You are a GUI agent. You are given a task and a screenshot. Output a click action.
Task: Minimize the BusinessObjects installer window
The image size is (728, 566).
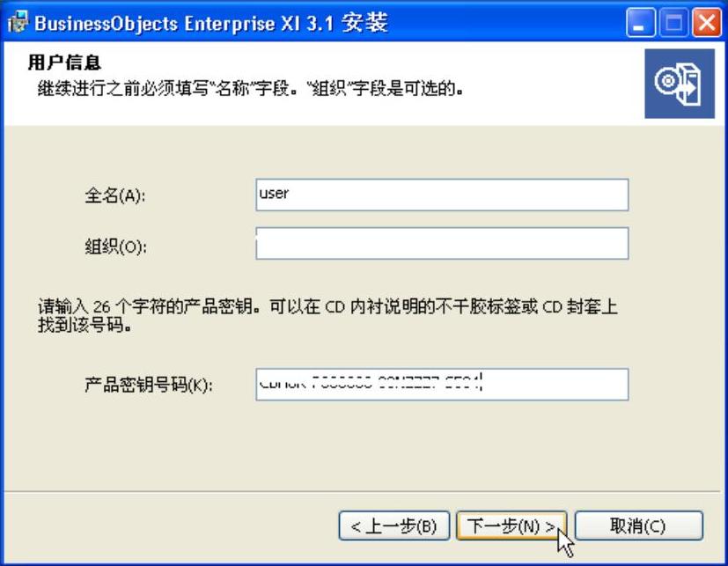[x=641, y=22]
